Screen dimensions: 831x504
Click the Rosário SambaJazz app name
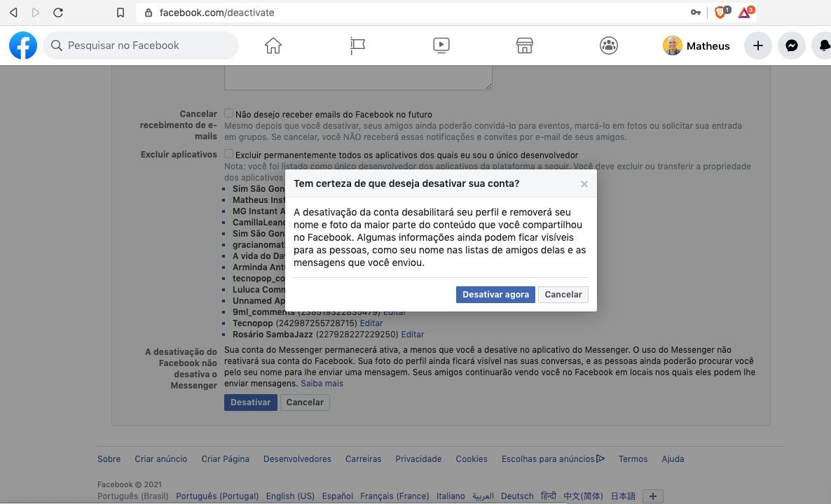[x=273, y=334]
